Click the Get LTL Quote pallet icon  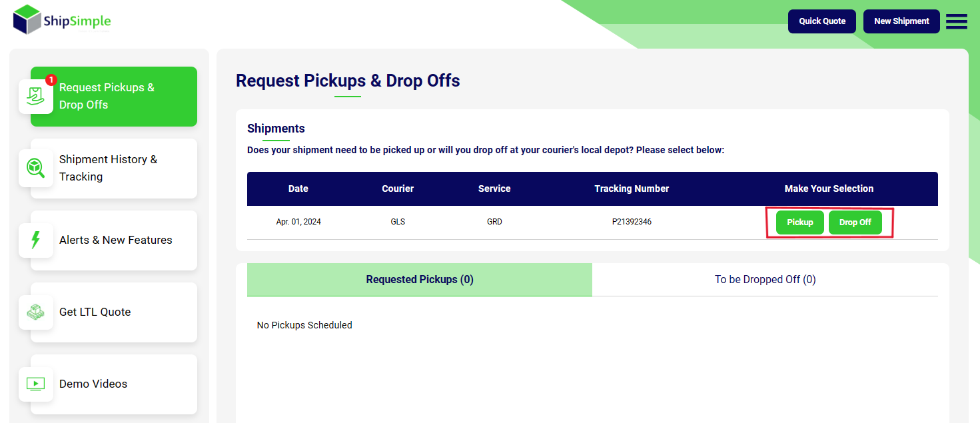[36, 312]
